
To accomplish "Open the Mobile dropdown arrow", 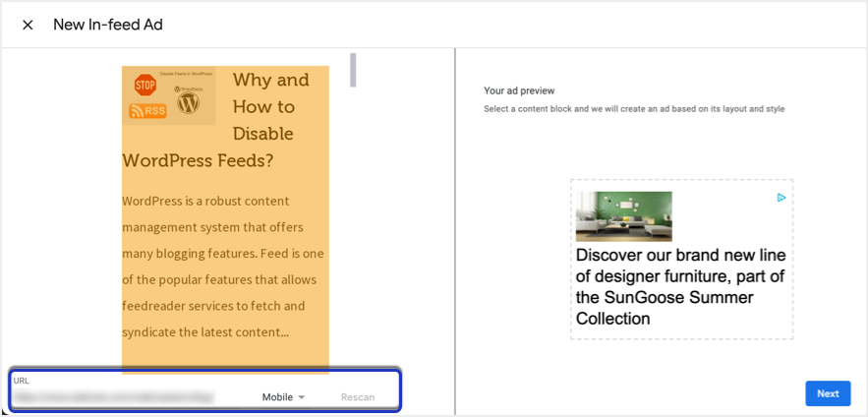I will [302, 397].
